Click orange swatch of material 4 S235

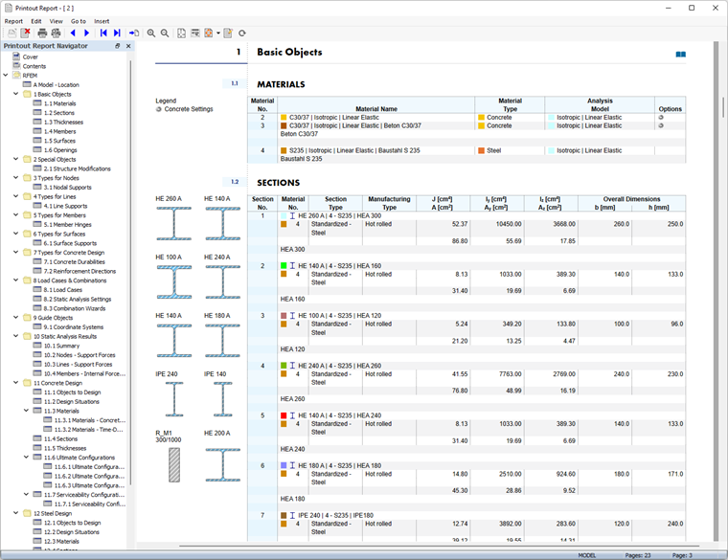284,151
